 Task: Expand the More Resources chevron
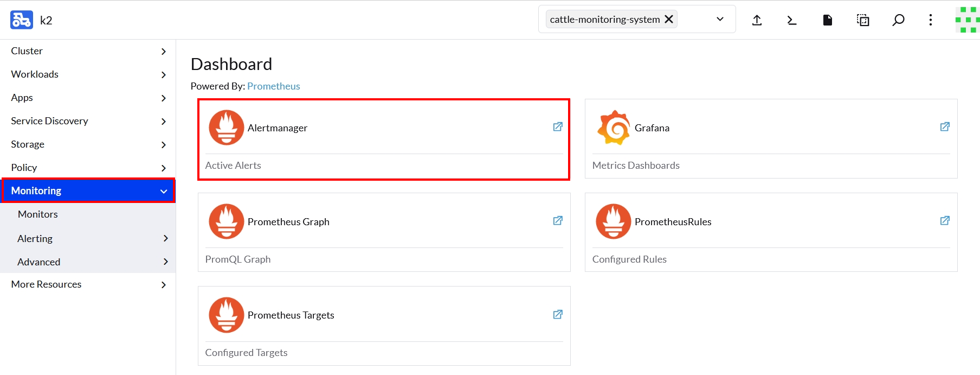point(164,284)
